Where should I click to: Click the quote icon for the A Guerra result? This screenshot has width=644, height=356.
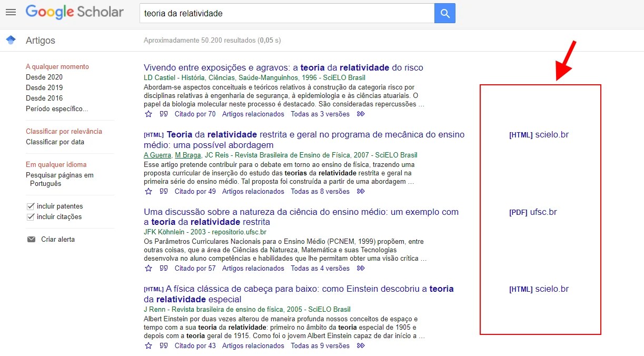point(164,191)
